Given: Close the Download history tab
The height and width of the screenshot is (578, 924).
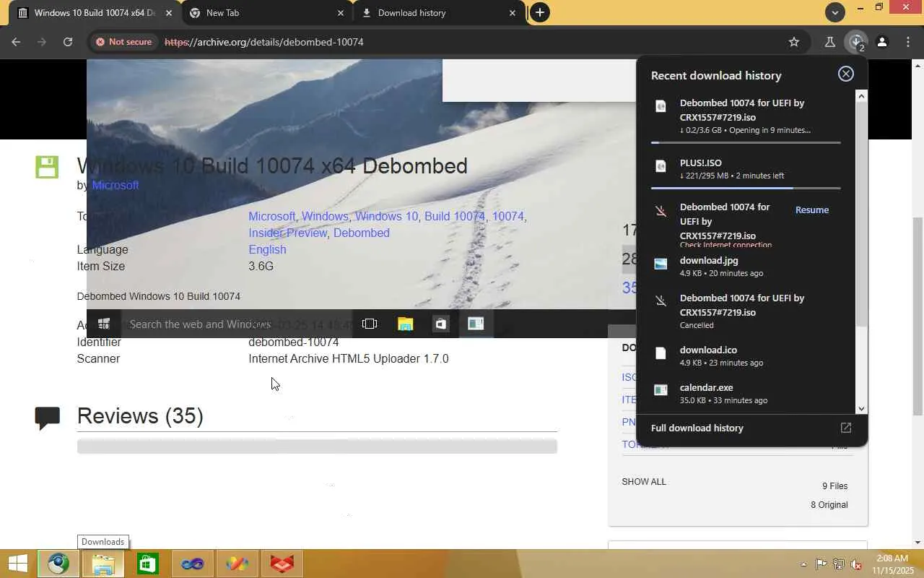Looking at the screenshot, I should (513, 13).
